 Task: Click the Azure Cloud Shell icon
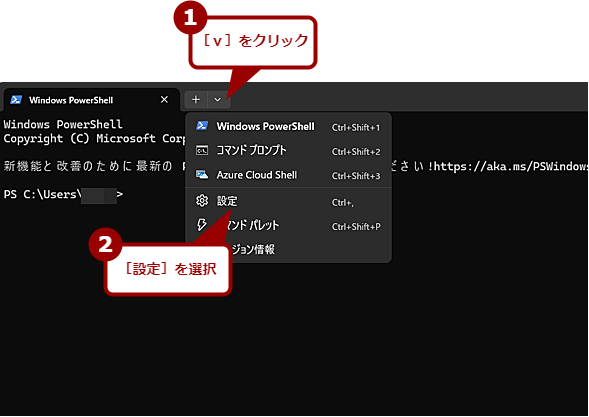[202, 175]
